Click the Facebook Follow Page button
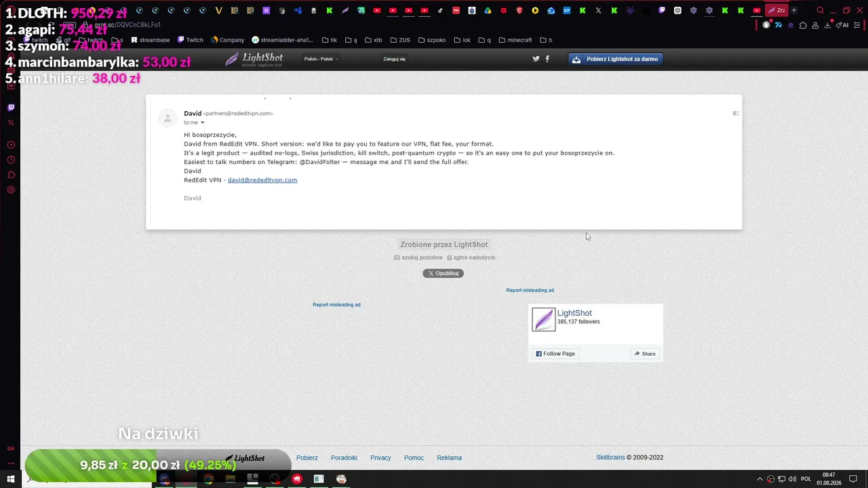The image size is (868, 488). point(555,354)
